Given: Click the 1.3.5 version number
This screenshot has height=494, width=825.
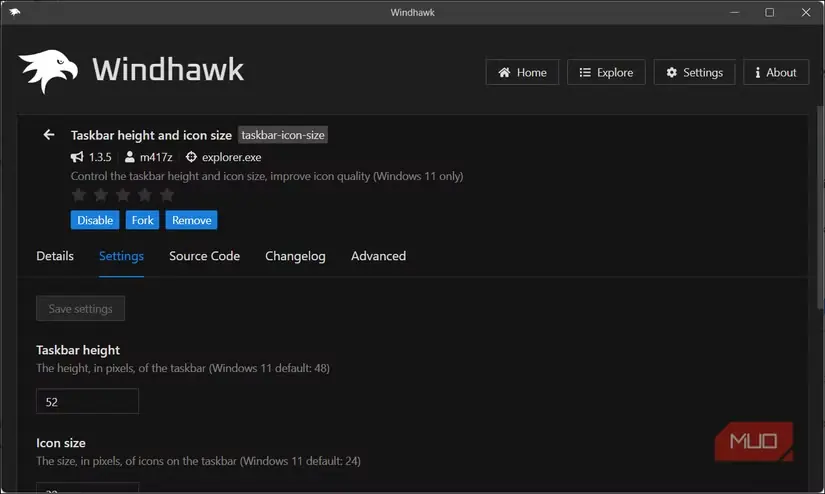Looking at the screenshot, I should click(100, 157).
